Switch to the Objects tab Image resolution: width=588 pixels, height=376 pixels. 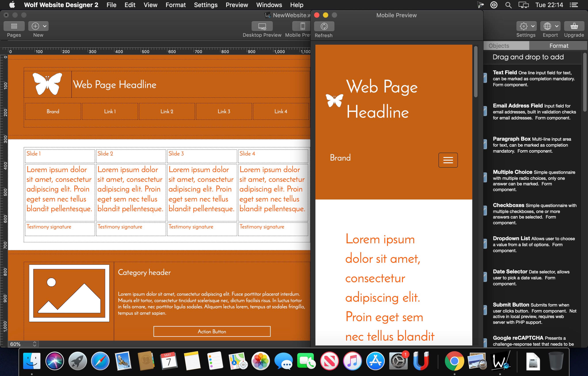pos(506,46)
